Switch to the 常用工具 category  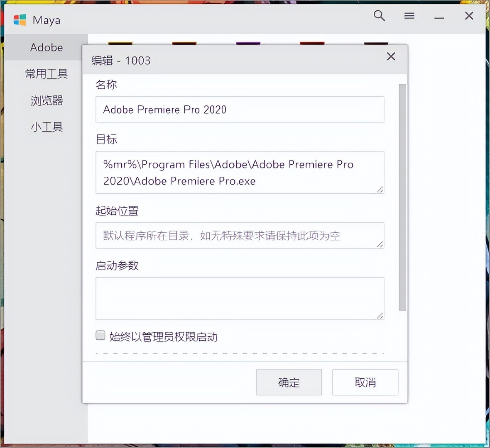pyautogui.click(x=46, y=74)
